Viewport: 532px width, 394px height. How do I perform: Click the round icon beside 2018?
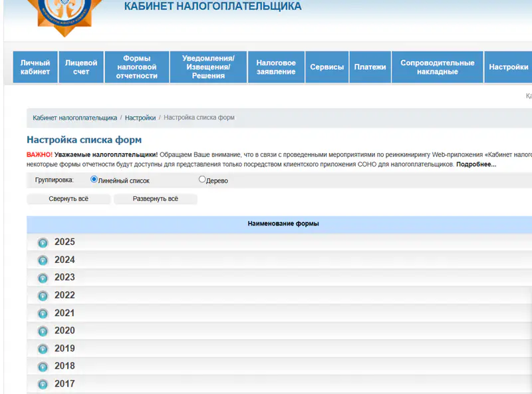click(x=43, y=367)
